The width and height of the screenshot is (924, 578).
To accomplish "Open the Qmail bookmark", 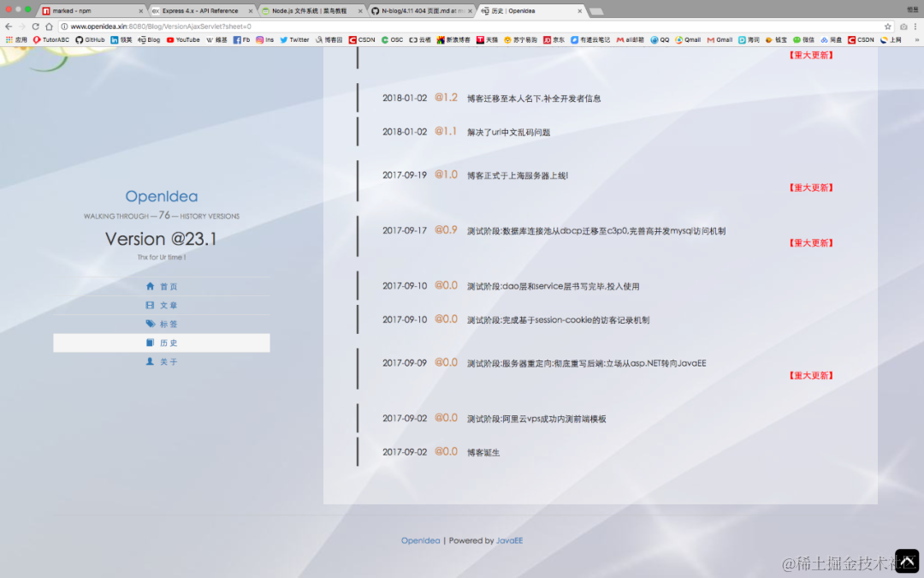I will click(688, 40).
